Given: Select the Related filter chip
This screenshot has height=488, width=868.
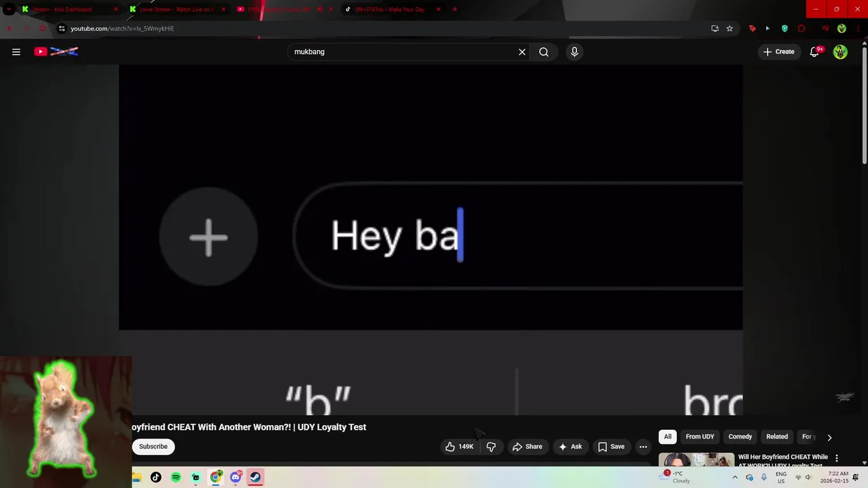Looking at the screenshot, I should point(777,436).
